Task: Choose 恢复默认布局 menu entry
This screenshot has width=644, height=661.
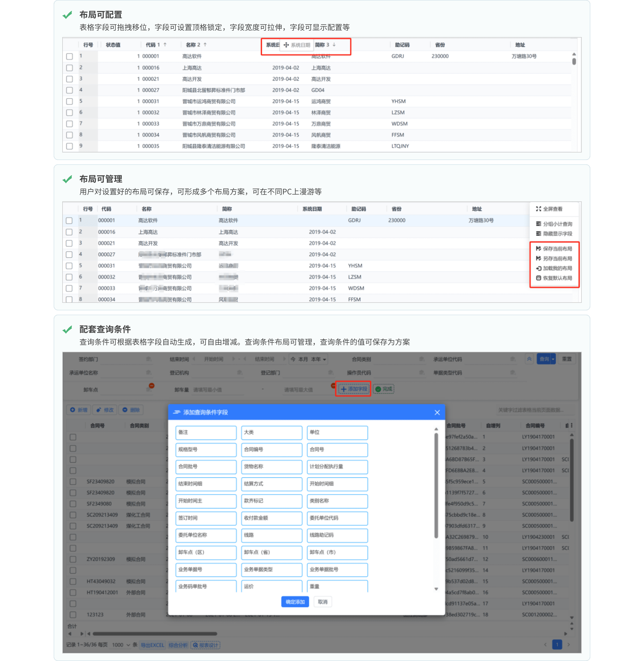Action: tap(557, 278)
